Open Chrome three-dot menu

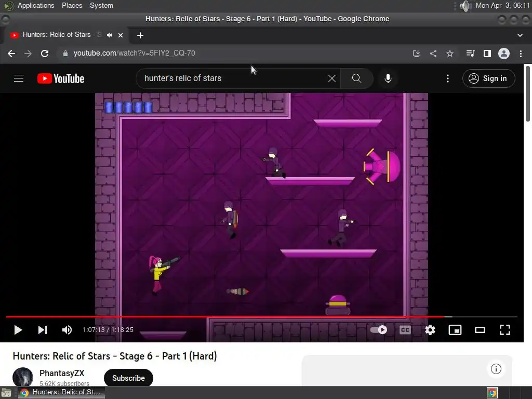tap(521, 54)
